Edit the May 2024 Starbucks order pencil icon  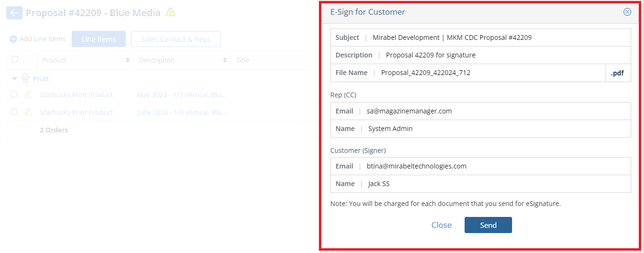(x=28, y=94)
